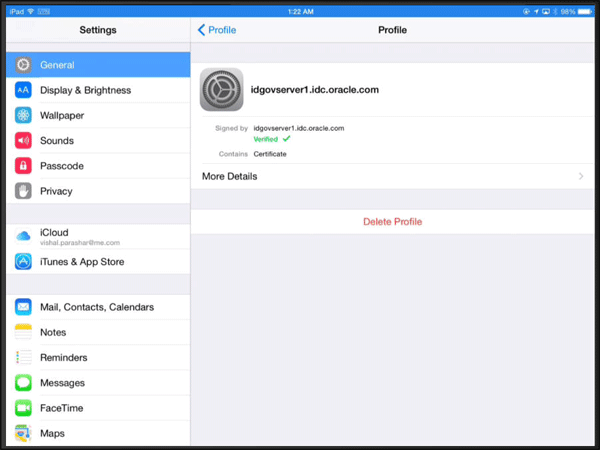The width and height of the screenshot is (600, 450).
Task: Tap the battery indicator in status bar
Action: pyautogui.click(x=585, y=11)
